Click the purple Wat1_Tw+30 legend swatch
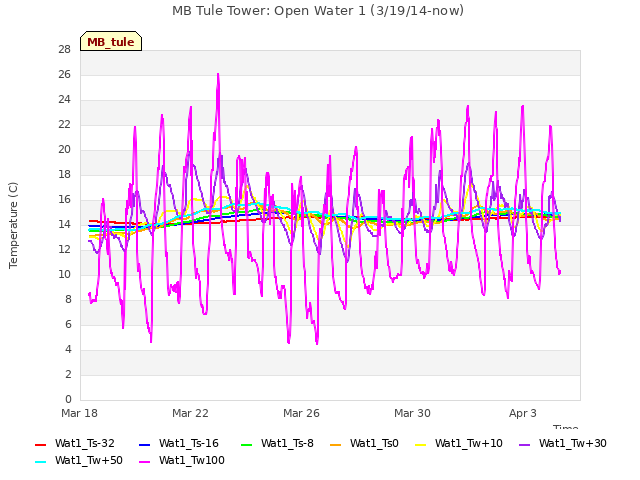The width and height of the screenshot is (640, 480). tap(524, 444)
